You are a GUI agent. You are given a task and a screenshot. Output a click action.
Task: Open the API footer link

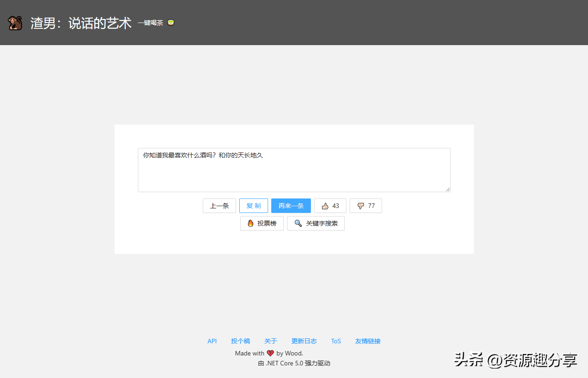pos(212,341)
